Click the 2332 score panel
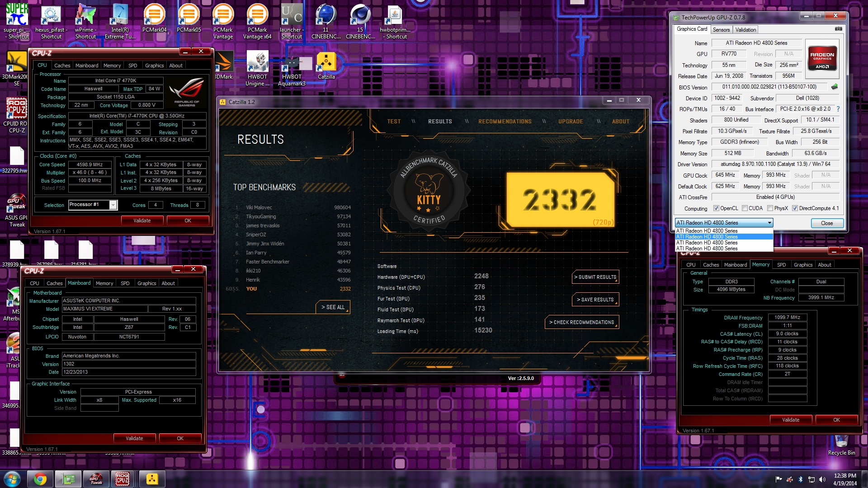The width and height of the screenshot is (868, 488). (x=560, y=199)
